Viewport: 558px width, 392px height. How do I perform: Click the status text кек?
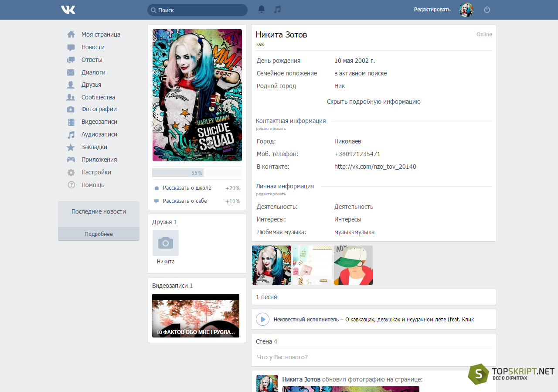click(x=260, y=44)
